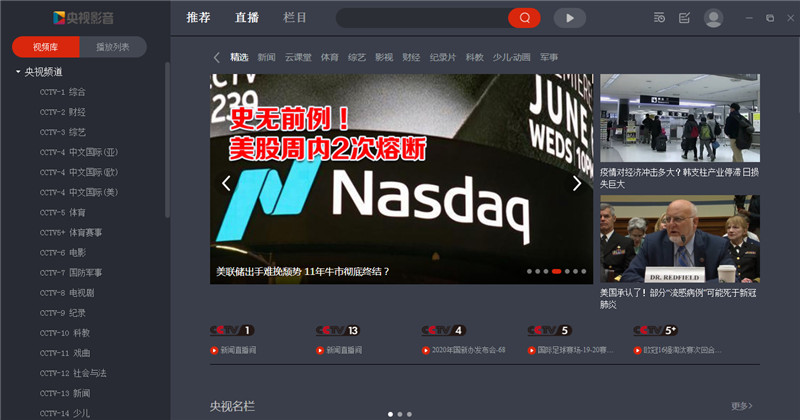
Task: Go to next carousel slide
Action: (577, 183)
